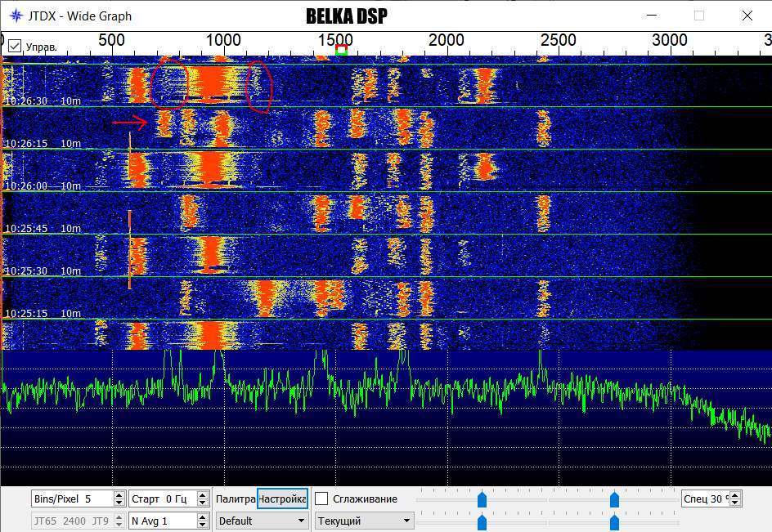772x532 pixels.
Task: Click the slider right of Текущий dropdown
Action: pos(482,521)
